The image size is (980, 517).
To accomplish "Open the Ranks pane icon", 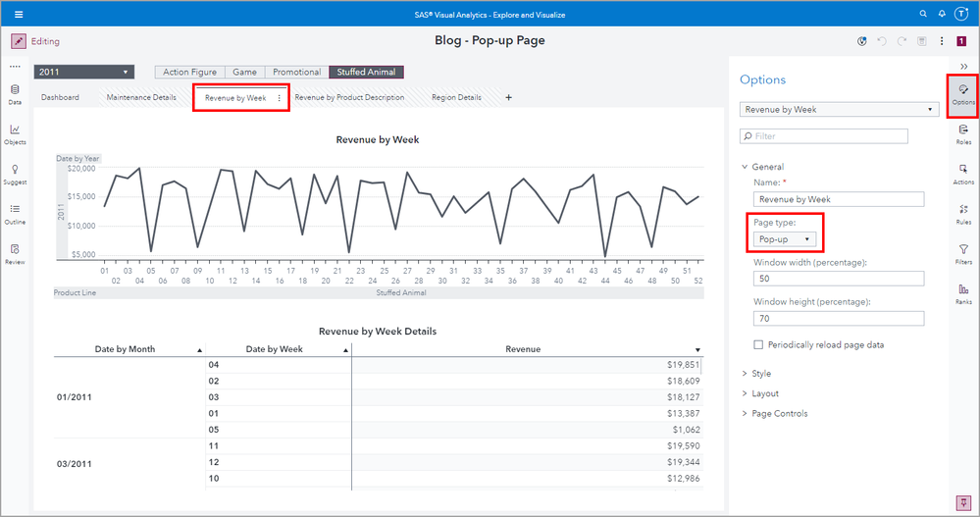I will [963, 292].
